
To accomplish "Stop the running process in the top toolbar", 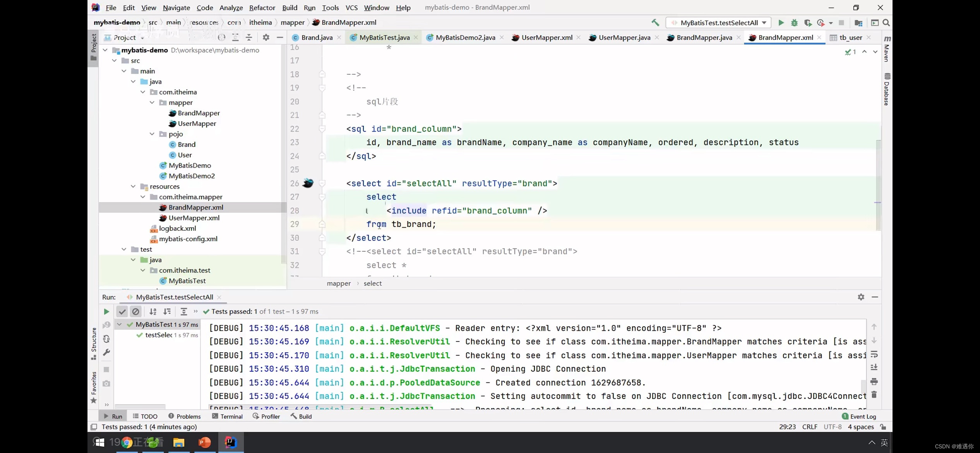I will pyautogui.click(x=841, y=22).
